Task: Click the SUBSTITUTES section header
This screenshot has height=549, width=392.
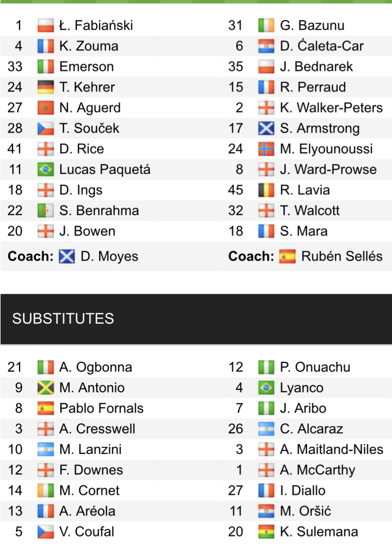Action: (x=63, y=319)
